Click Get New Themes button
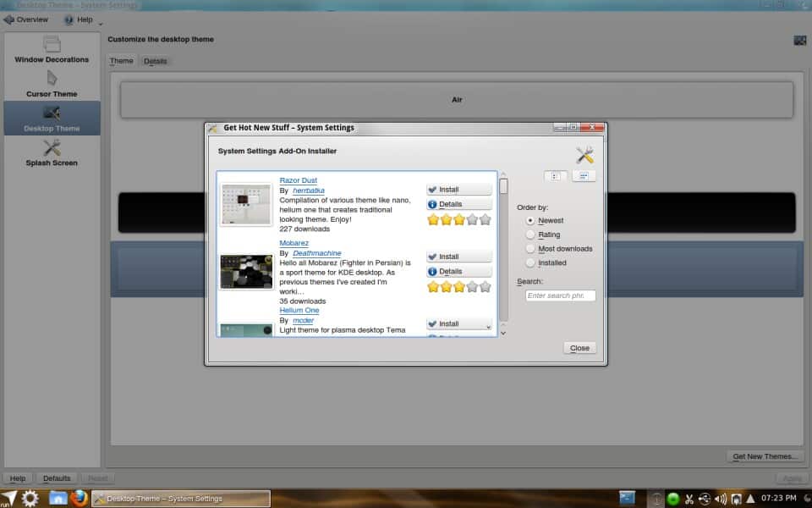 point(765,456)
